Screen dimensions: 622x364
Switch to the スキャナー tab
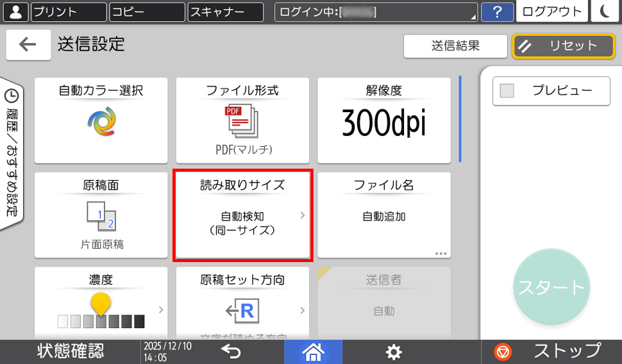click(x=225, y=12)
